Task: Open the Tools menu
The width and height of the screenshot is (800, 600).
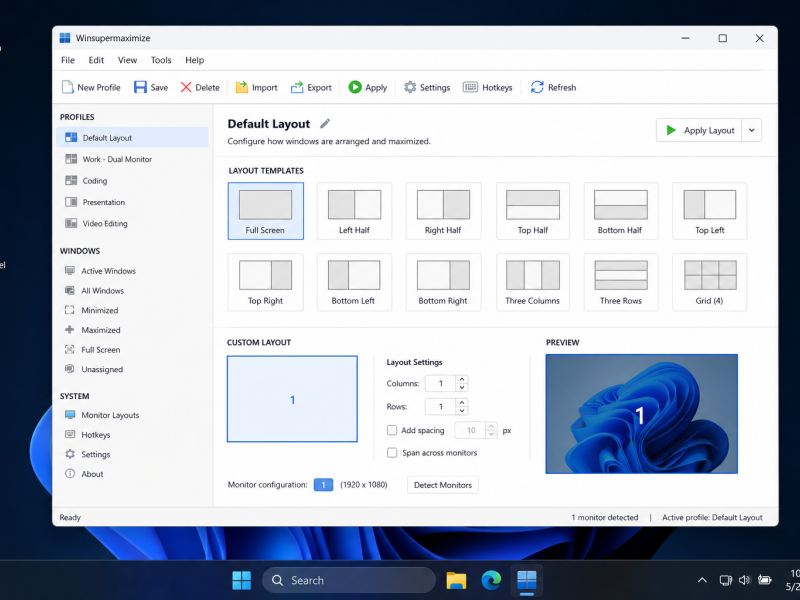Action: click(161, 60)
